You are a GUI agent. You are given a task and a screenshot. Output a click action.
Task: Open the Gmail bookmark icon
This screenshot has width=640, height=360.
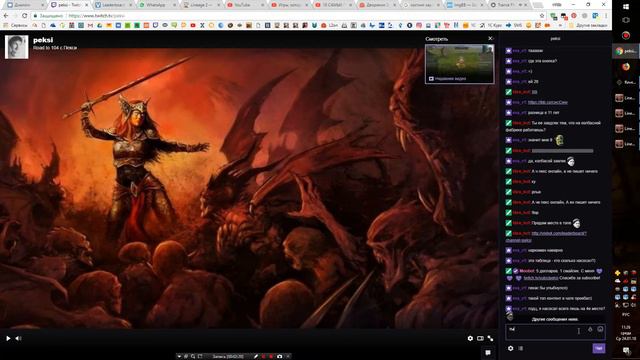point(90,25)
